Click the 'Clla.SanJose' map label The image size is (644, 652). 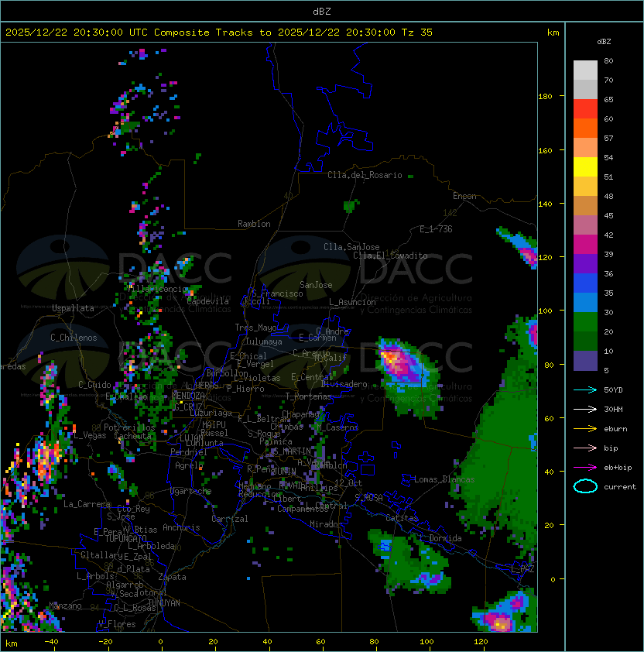pos(351,247)
